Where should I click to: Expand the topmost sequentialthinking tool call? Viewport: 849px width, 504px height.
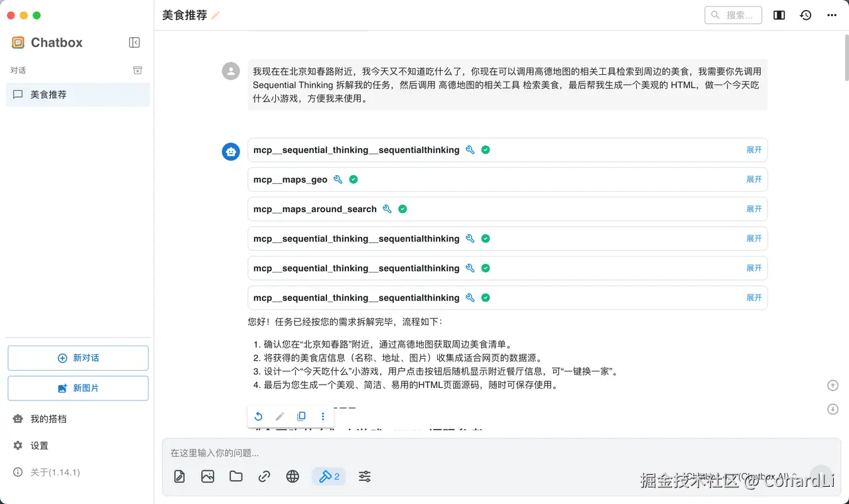coord(754,150)
